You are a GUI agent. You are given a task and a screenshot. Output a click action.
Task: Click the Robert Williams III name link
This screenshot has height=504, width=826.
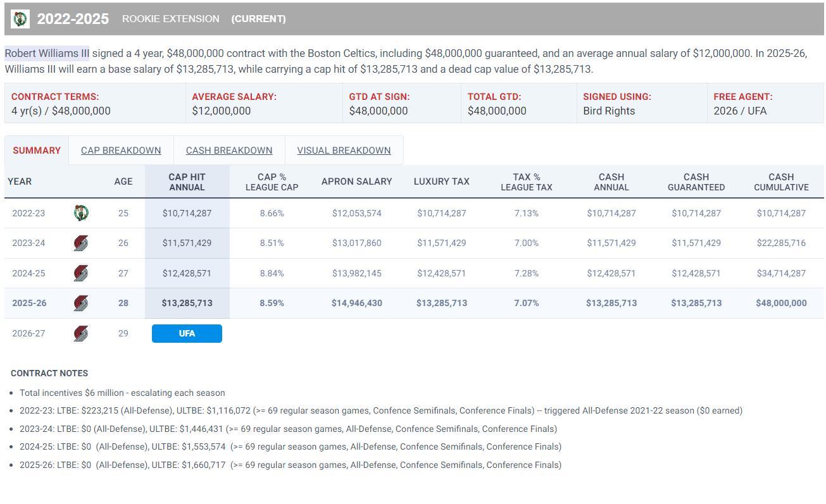pyautogui.click(x=47, y=53)
